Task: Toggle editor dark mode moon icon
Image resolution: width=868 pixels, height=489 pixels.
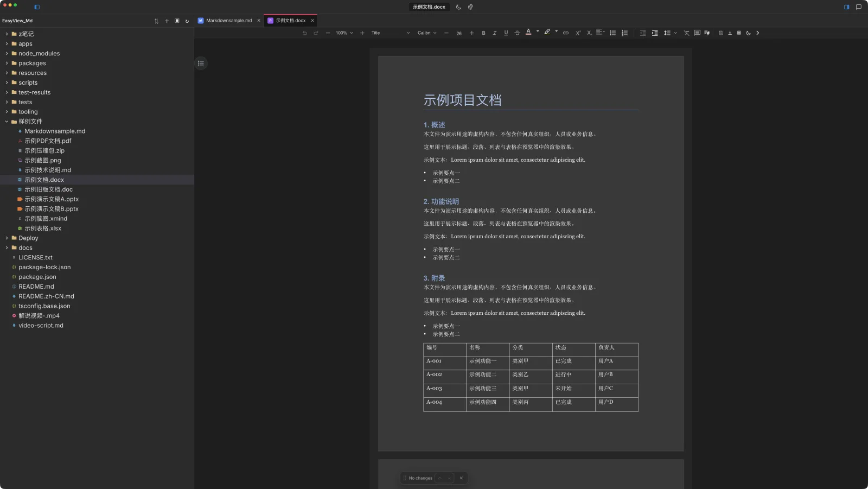Action: [x=748, y=33]
